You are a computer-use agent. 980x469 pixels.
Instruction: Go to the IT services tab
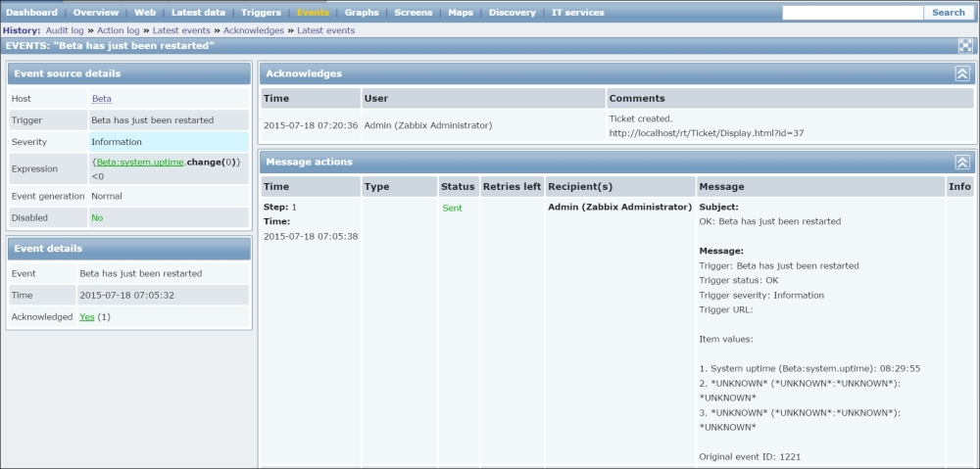pos(578,13)
